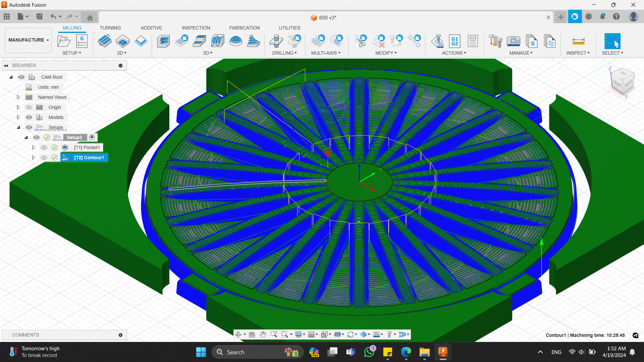Open the MANAGE menu label
This screenshot has width=644, height=362.
tap(521, 53)
